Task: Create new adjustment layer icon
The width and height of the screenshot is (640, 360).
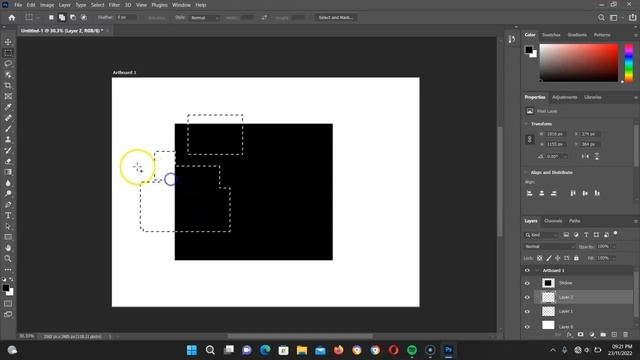Action: (592, 334)
